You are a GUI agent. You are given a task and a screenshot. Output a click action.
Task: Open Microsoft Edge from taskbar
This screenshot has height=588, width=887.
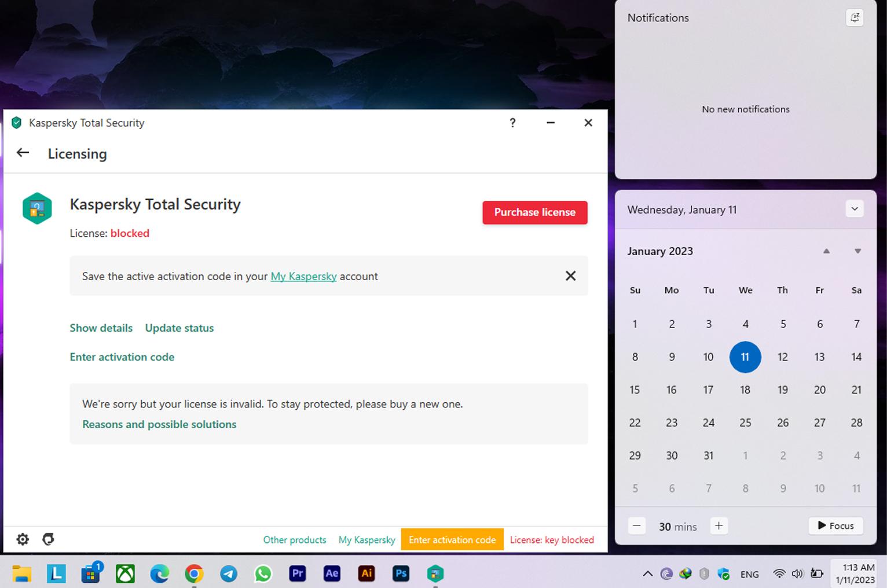[160, 574]
